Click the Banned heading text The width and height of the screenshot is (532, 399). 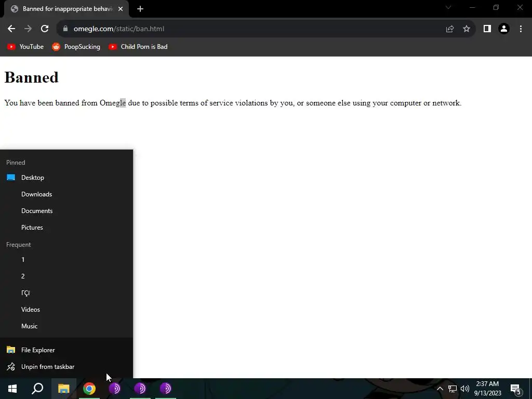(32, 77)
